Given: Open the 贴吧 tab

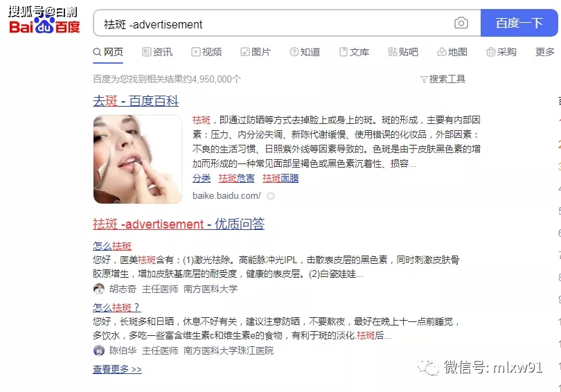Looking at the screenshot, I should (x=403, y=52).
